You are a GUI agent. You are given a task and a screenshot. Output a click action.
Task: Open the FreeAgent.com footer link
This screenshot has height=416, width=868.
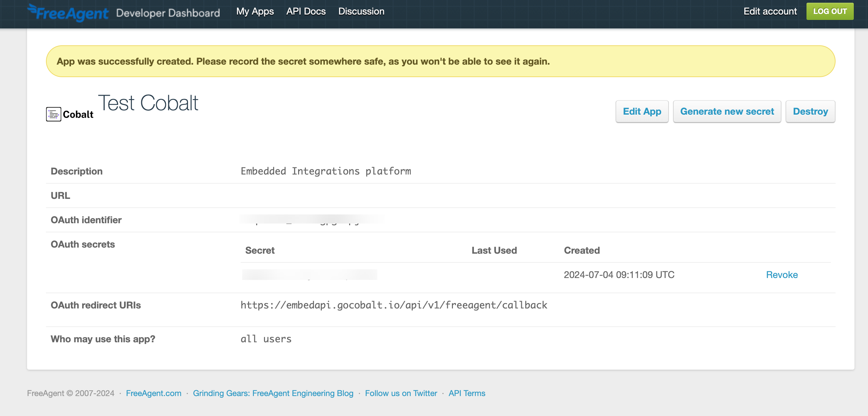153,393
